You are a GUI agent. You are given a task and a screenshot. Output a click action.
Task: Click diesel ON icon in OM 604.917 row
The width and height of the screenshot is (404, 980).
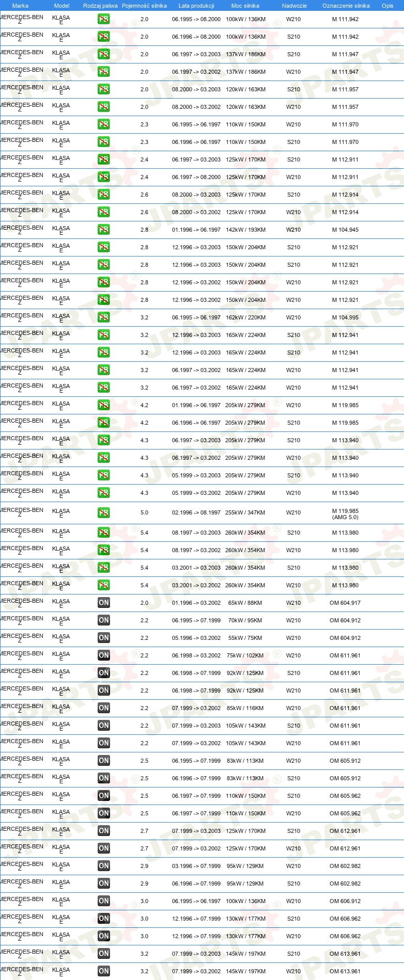[x=104, y=603]
